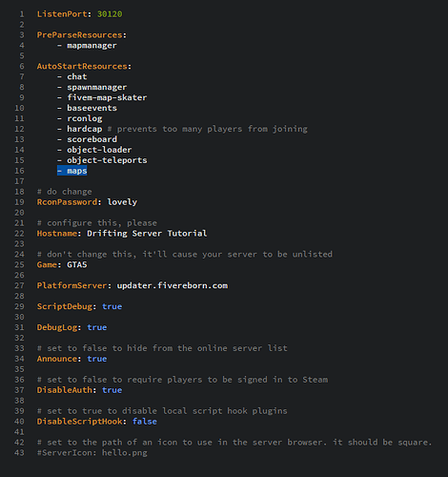
Task: Click the DisableAuth true value
Action: tap(112, 390)
